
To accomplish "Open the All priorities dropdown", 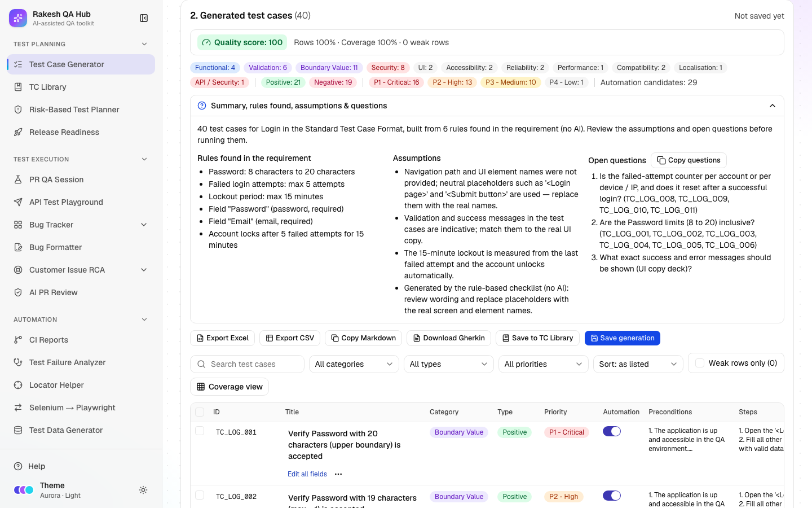I will tap(543, 364).
